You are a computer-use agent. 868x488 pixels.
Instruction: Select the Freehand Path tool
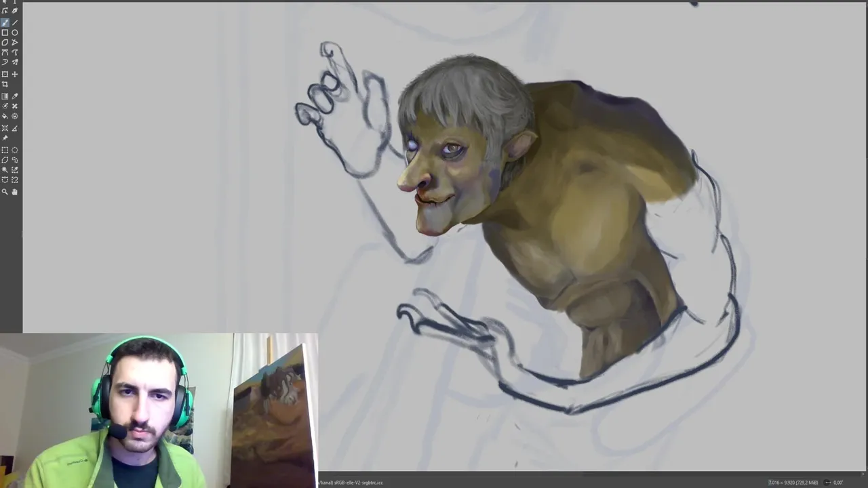pos(14,52)
